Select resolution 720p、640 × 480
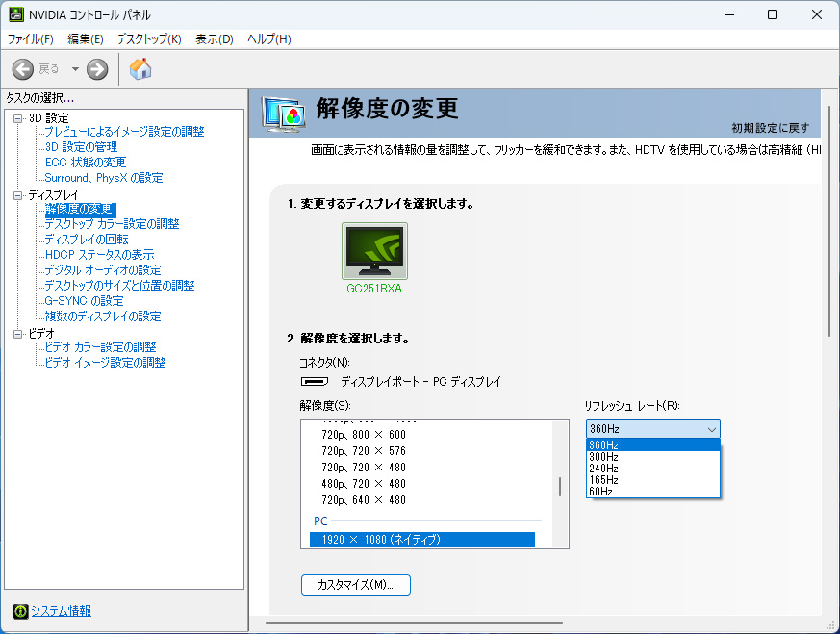 click(364, 500)
